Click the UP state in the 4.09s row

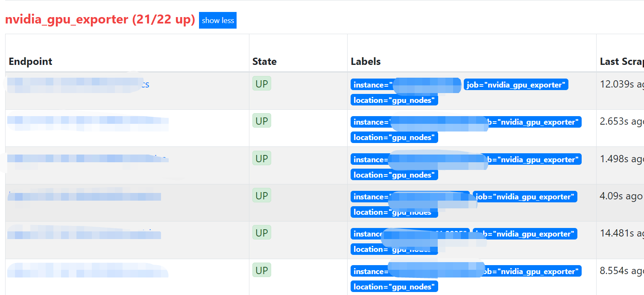click(x=262, y=196)
